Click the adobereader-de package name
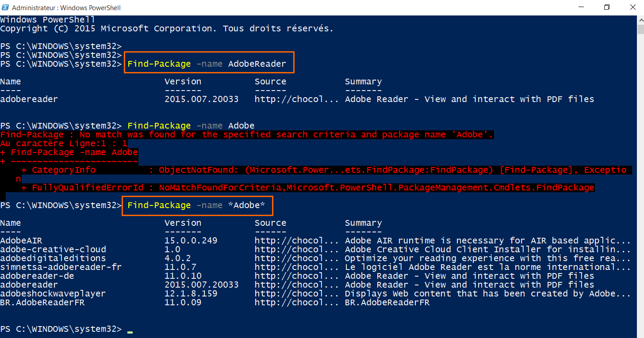644x338 pixels. (x=37, y=276)
